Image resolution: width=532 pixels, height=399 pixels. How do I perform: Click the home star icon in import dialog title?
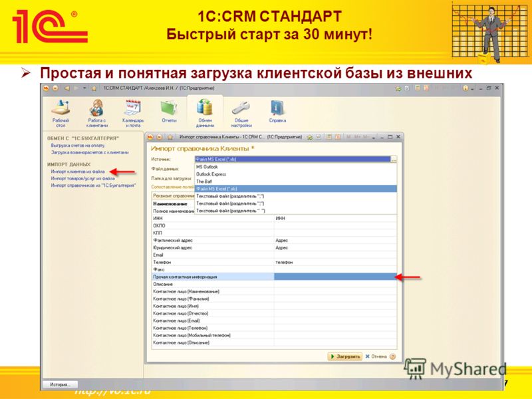170,137
